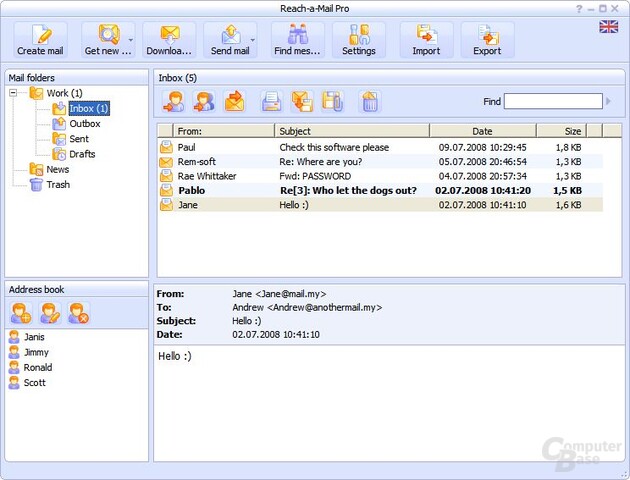
Task: Click subject 'Re: Where are you?'
Action: (321, 162)
